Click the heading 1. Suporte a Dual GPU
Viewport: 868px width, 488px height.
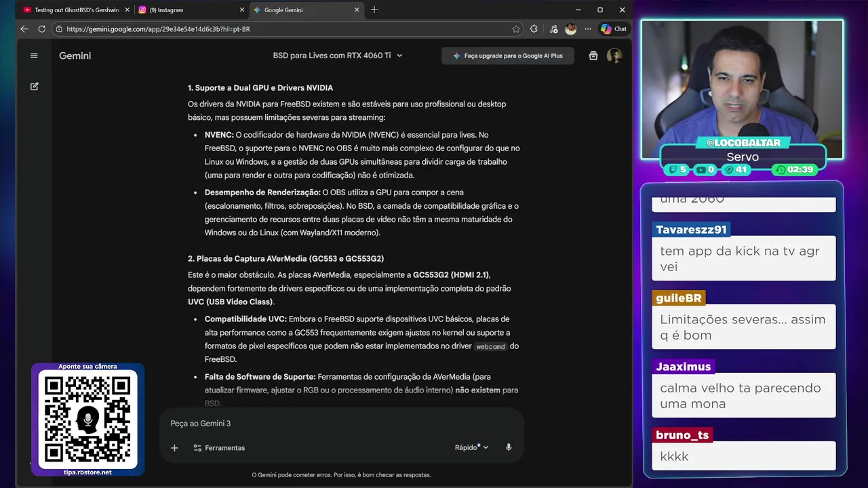click(x=260, y=88)
